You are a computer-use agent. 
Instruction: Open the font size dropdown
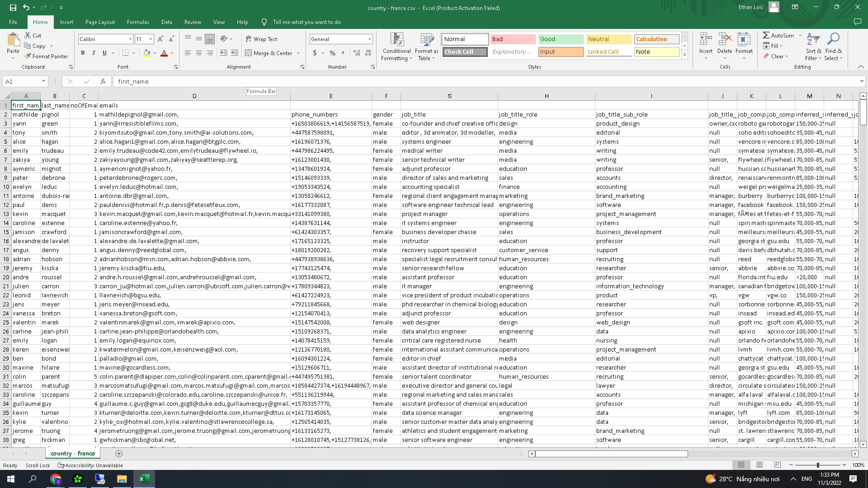coord(151,39)
